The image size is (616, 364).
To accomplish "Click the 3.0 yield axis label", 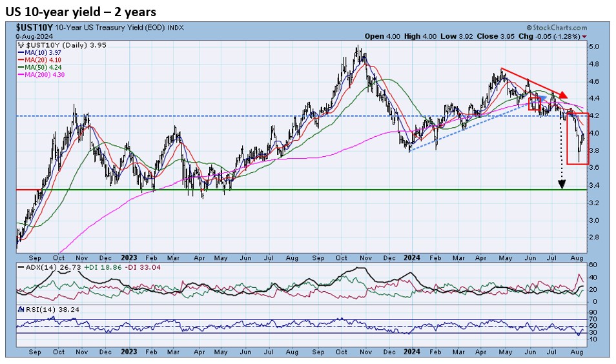I will (595, 220).
